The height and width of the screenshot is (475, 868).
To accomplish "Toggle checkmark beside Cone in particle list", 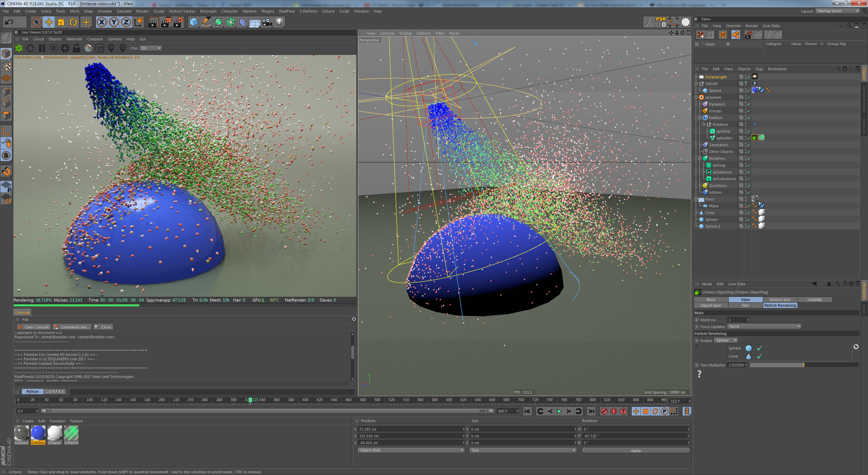I will tap(759, 356).
